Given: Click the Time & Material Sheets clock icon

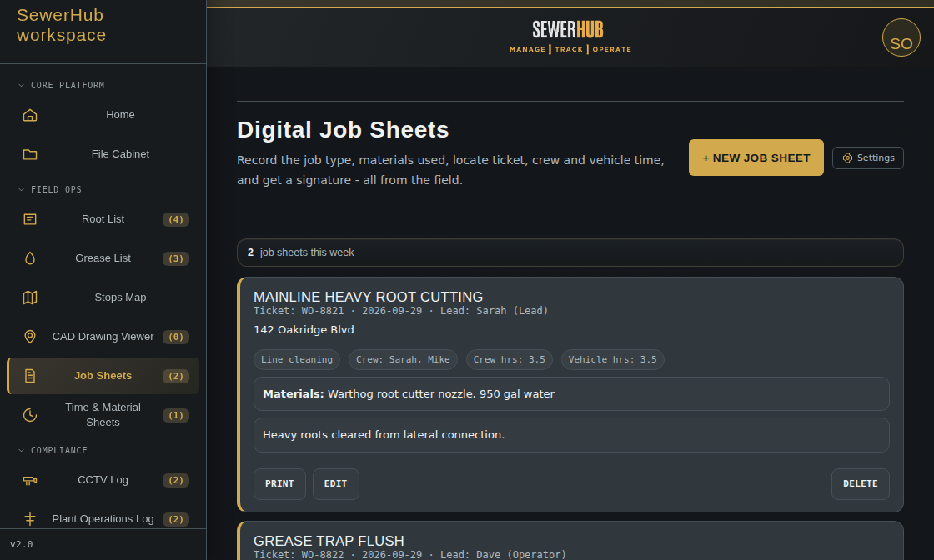Looking at the screenshot, I should [30, 415].
